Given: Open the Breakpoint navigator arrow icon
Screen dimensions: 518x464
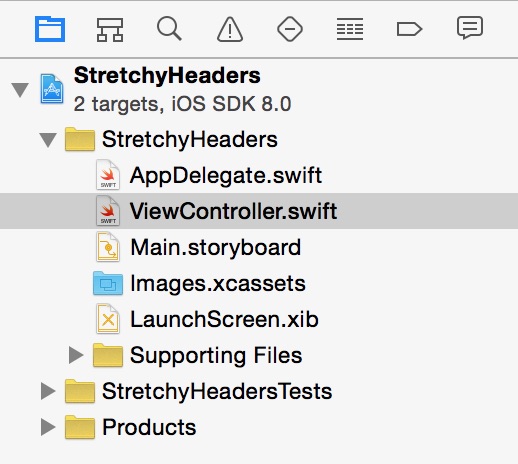Looking at the screenshot, I should (x=409, y=29).
